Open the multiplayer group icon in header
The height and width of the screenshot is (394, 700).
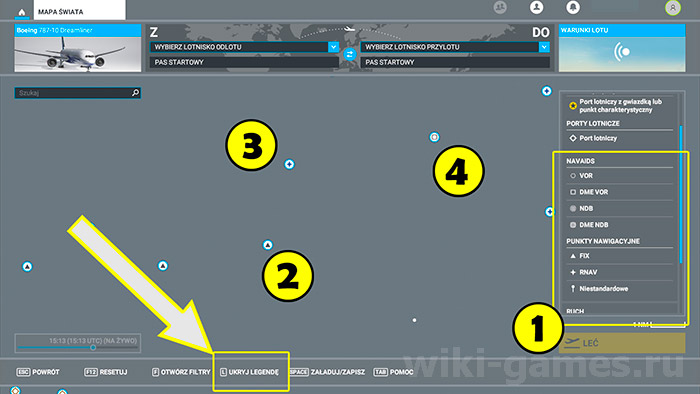point(500,8)
